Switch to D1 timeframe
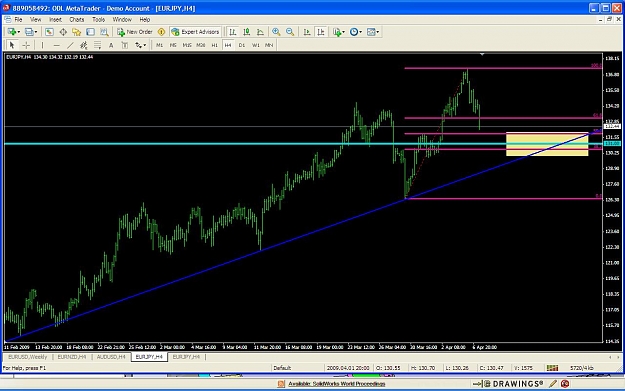 (x=242, y=45)
